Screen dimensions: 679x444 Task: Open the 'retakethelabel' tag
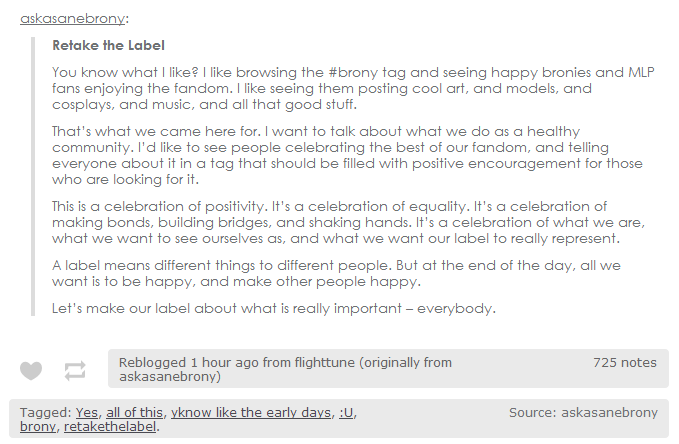tap(110, 427)
